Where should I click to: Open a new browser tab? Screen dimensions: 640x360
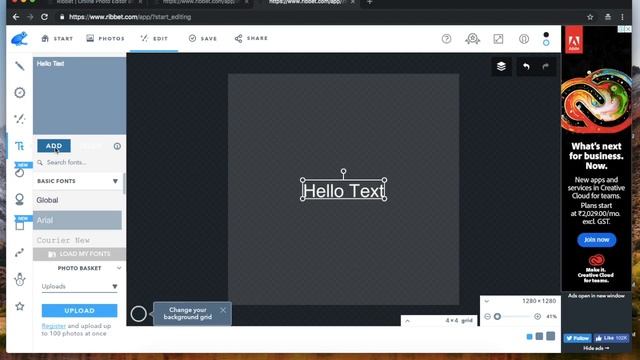pos(369,2)
